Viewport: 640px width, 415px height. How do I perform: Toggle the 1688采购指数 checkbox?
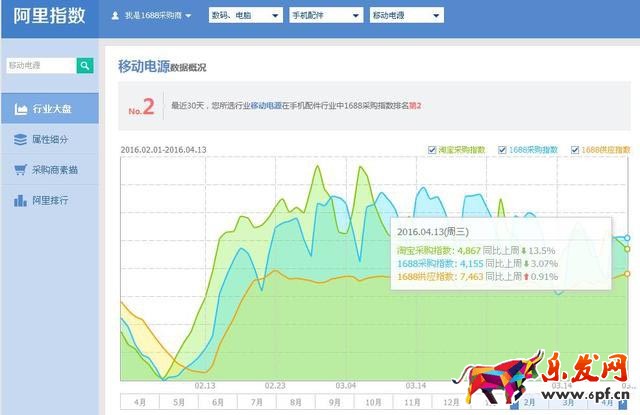(502, 150)
